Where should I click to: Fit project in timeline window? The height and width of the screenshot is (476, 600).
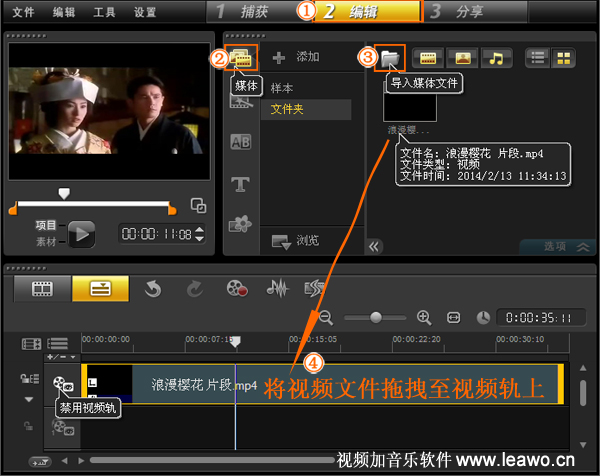[x=454, y=318]
